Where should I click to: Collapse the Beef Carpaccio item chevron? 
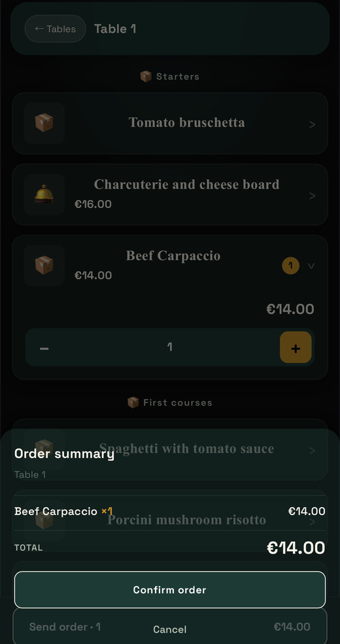311,266
